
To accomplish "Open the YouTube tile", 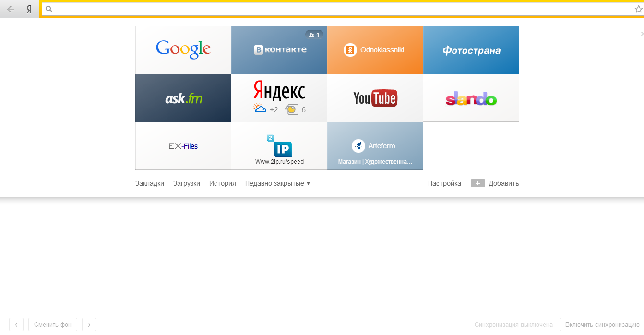I will point(375,98).
